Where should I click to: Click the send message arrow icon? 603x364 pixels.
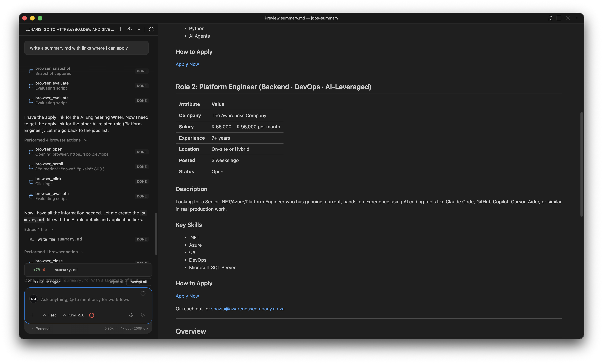(x=143, y=315)
